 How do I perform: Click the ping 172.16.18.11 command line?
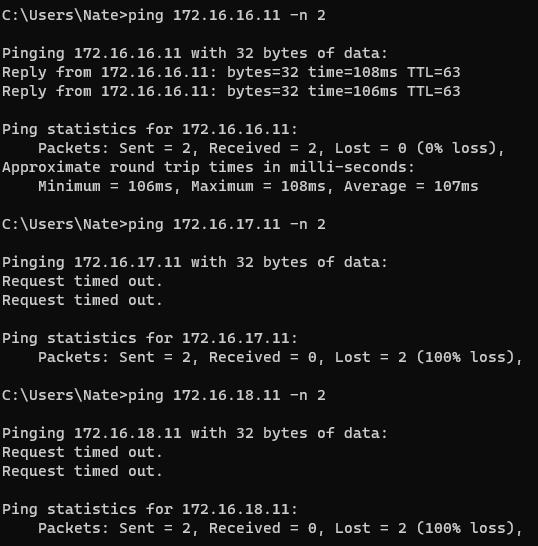point(164,396)
